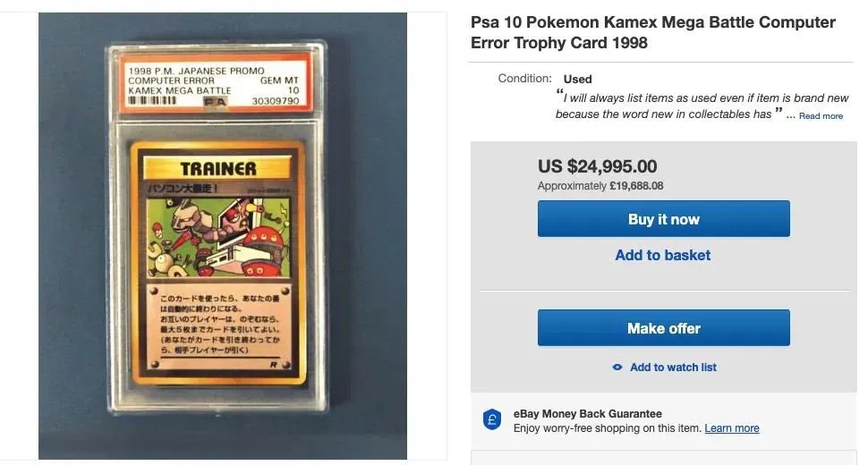
Task: Click the eye icon beside watch list
Action: point(617,368)
